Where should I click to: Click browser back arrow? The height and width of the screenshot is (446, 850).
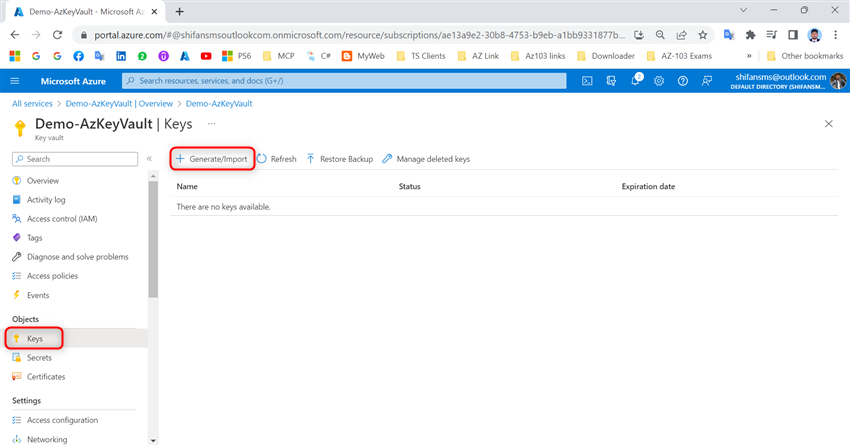pyautogui.click(x=15, y=35)
